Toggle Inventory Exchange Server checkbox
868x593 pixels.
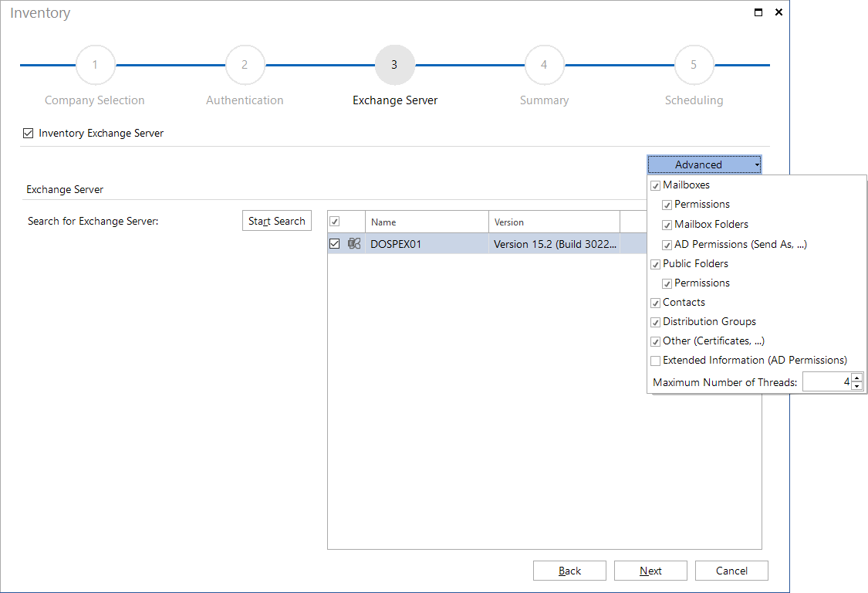[x=29, y=133]
